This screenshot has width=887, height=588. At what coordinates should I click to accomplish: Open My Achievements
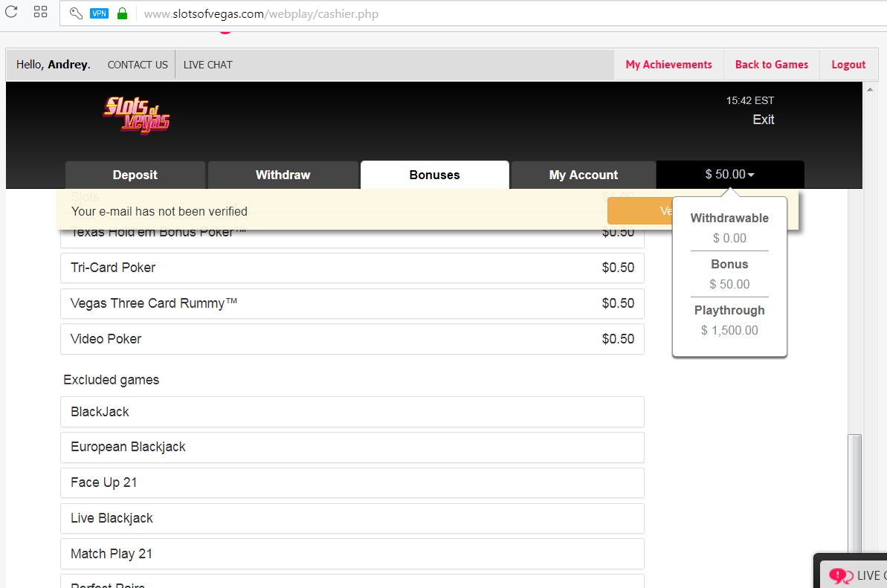pyautogui.click(x=668, y=65)
